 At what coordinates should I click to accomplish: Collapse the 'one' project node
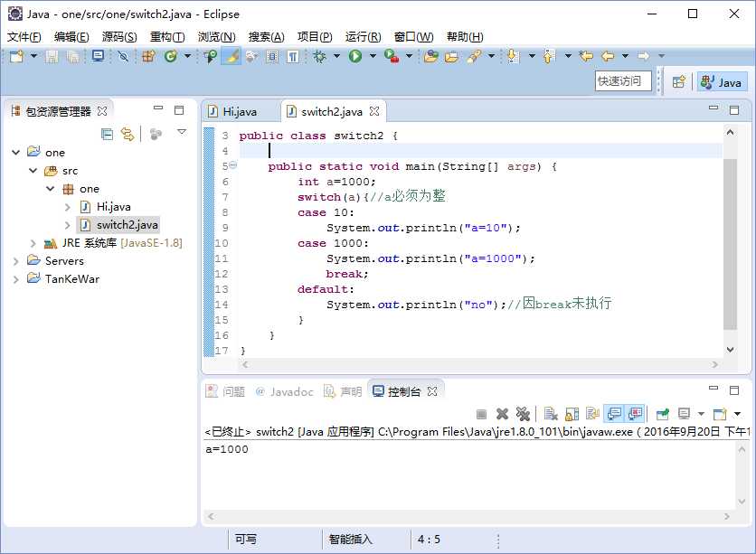[16, 153]
